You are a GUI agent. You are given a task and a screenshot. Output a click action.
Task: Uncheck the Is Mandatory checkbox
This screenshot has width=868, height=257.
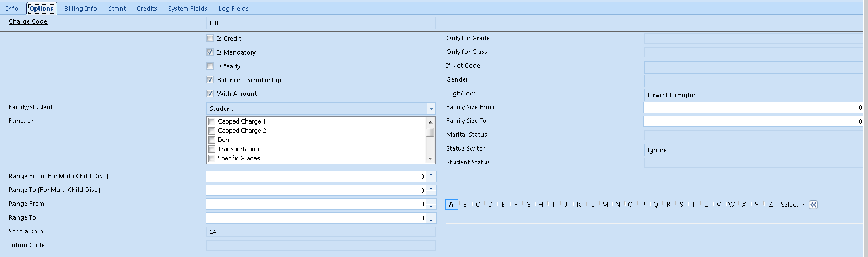(210, 52)
